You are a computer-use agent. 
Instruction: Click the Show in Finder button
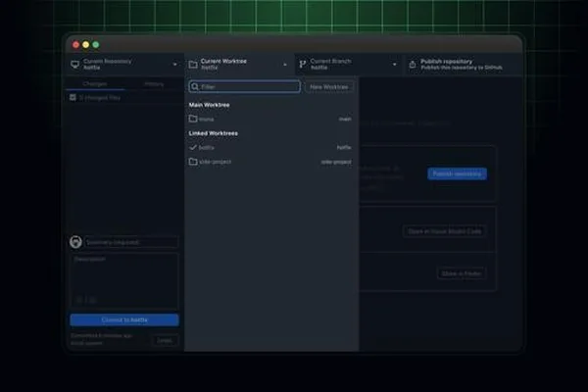pyautogui.click(x=462, y=273)
